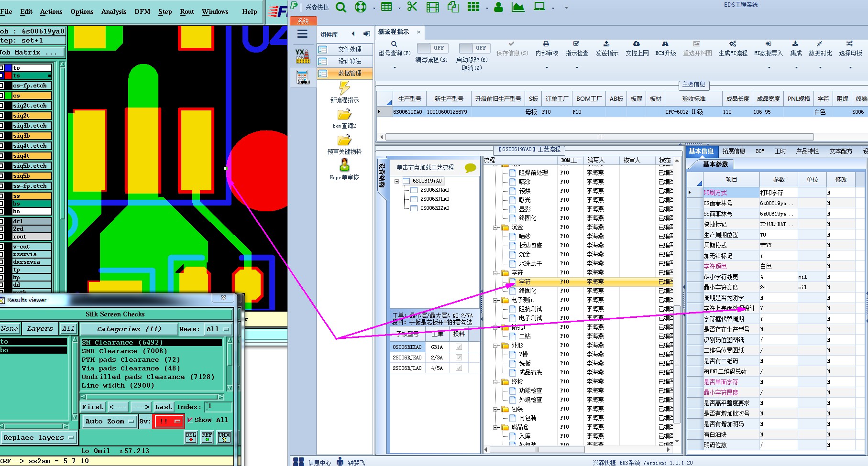Screen dimensions: 868x466
Task: Collapse the 沉金 folder in process tree
Action: point(496,228)
